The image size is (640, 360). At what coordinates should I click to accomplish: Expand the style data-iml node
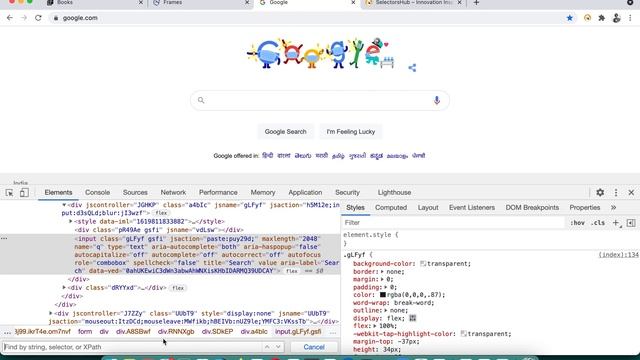(71, 221)
